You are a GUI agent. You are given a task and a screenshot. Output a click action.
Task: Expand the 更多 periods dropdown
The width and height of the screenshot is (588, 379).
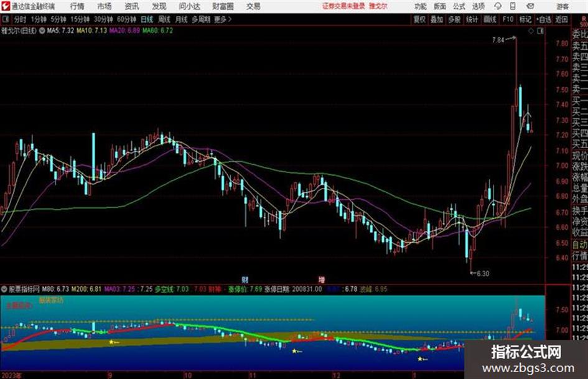coord(223,19)
